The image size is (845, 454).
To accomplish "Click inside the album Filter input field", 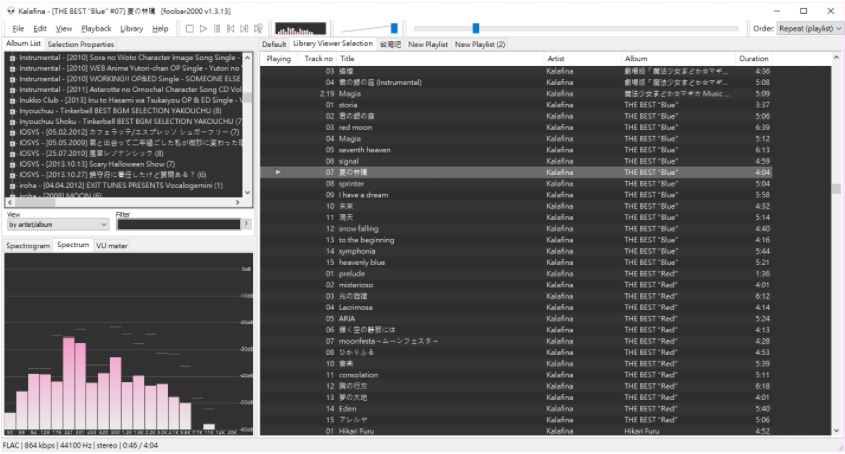I will point(178,224).
